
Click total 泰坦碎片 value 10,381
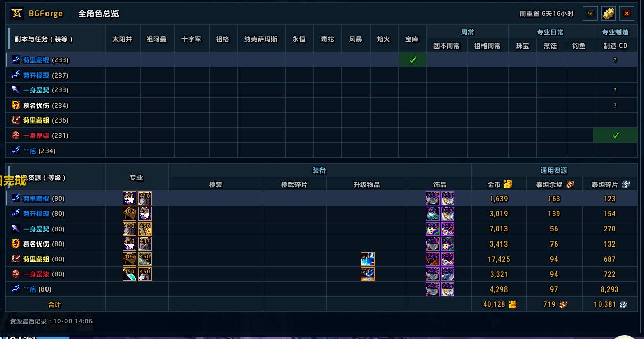[x=606, y=305]
